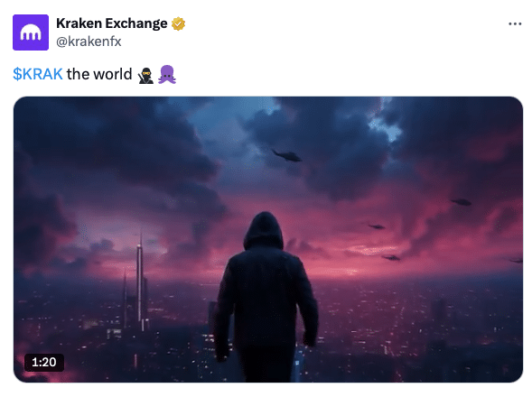Open the Kraken purple logo avatar
Viewport: 532px width, 397px height.
click(31, 32)
